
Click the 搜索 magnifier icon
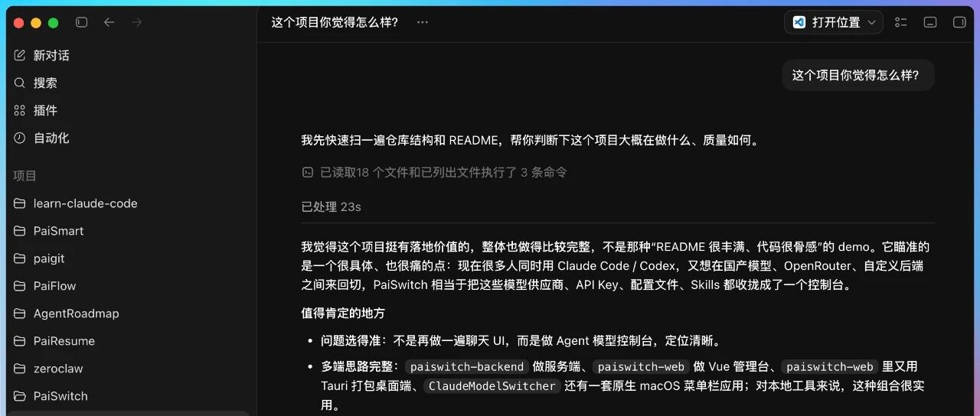[20, 83]
